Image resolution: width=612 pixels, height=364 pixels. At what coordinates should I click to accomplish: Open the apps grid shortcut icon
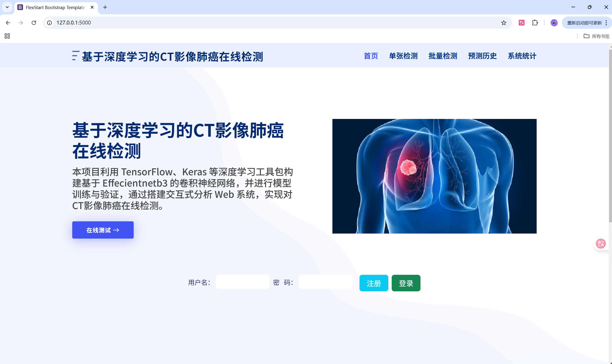(x=7, y=36)
